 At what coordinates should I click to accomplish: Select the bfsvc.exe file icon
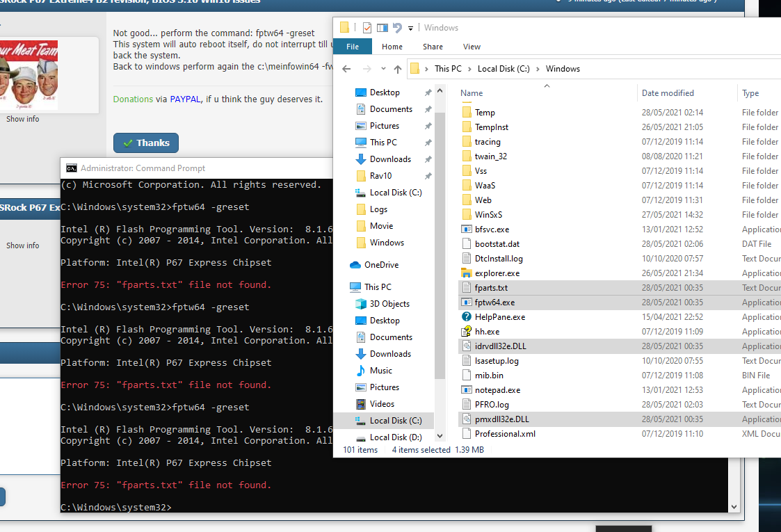(466, 229)
